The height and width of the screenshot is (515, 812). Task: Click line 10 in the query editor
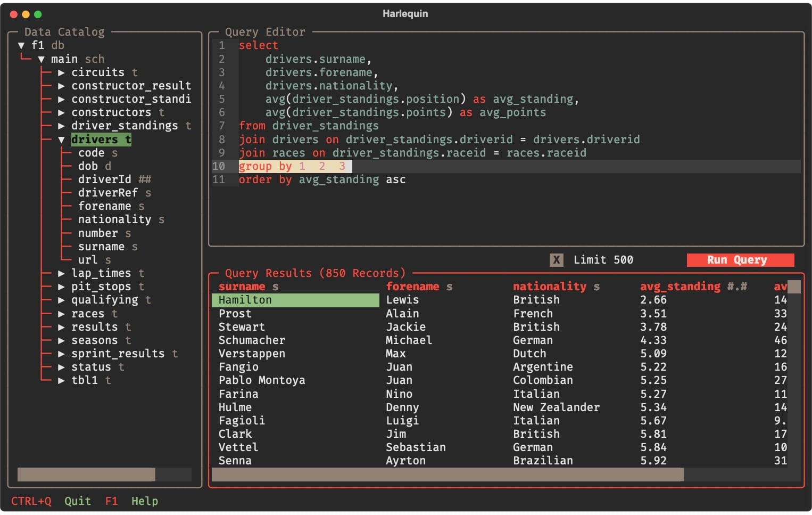[x=294, y=166]
